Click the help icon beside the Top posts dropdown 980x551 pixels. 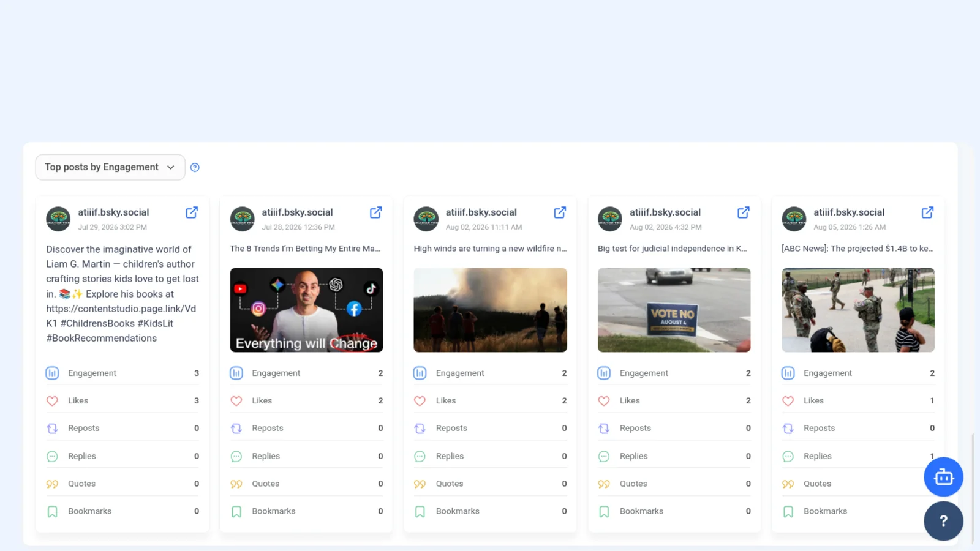coord(195,167)
